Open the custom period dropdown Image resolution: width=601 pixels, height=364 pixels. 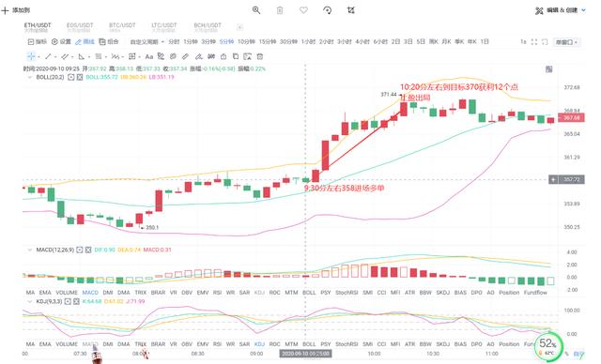coord(147,41)
